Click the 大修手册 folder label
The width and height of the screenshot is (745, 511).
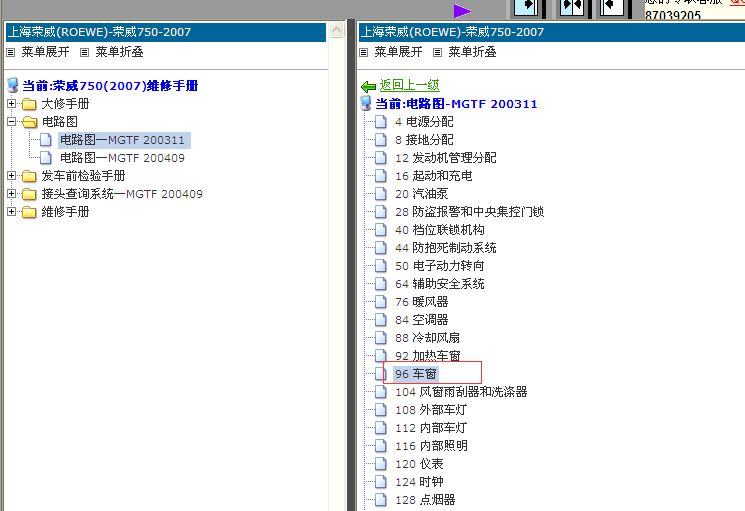pos(65,104)
